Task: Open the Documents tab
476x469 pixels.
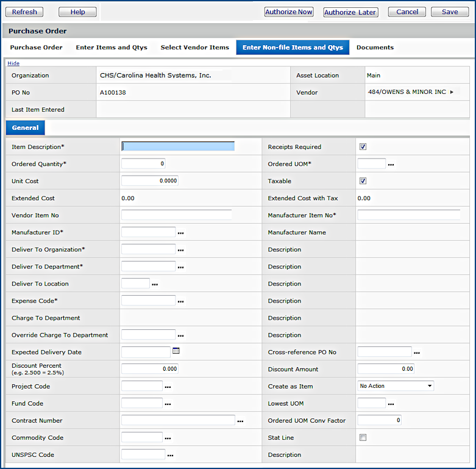Action: coord(375,48)
